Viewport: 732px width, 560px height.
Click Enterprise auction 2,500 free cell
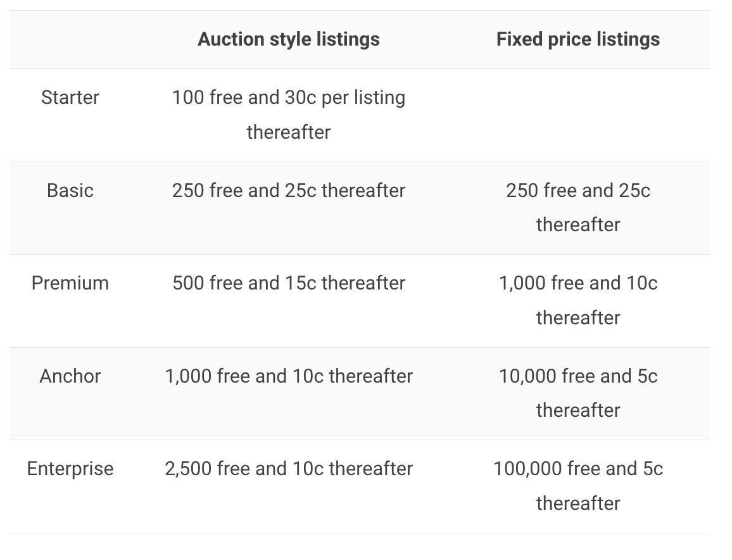(x=289, y=469)
